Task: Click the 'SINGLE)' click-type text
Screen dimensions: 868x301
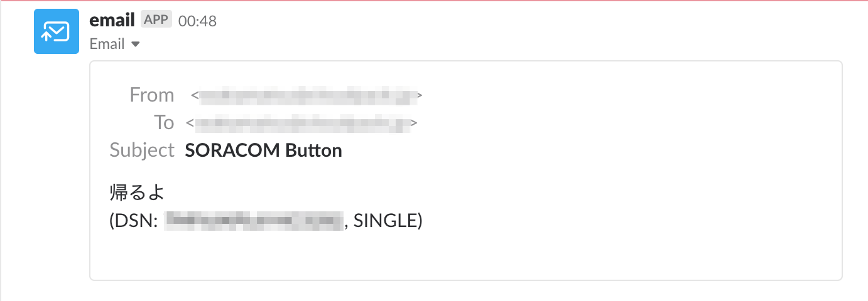Action: tap(388, 221)
